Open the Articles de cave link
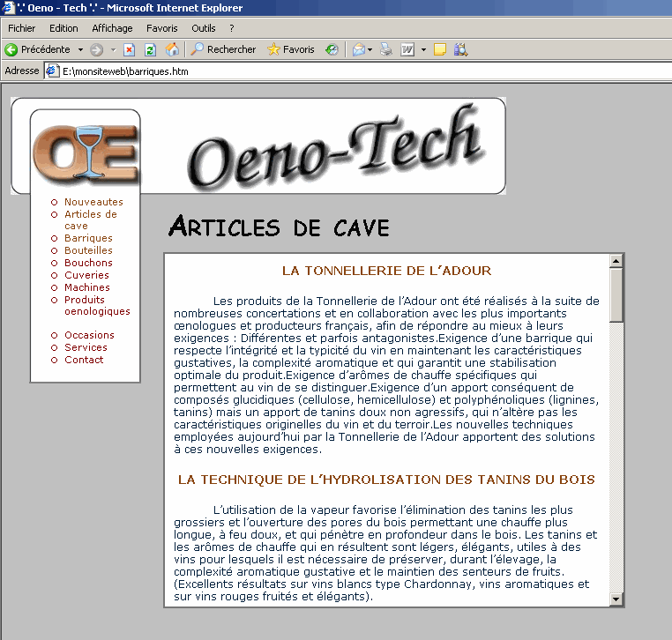Screen dimensions: 672x640 tap(91, 220)
